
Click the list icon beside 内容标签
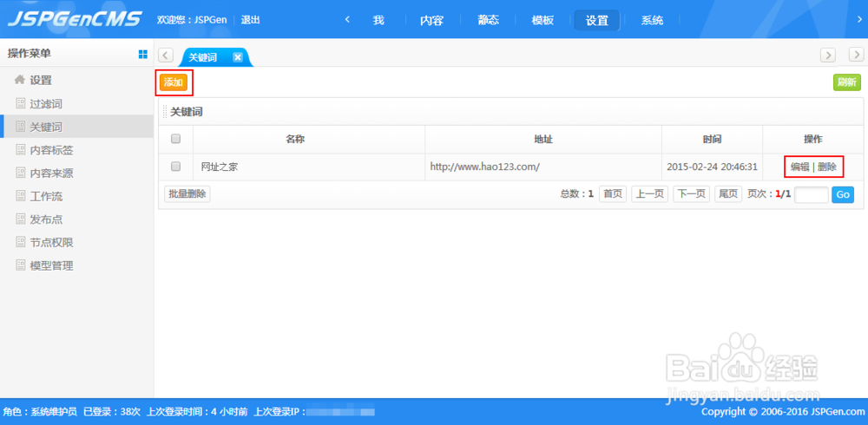[21, 150]
